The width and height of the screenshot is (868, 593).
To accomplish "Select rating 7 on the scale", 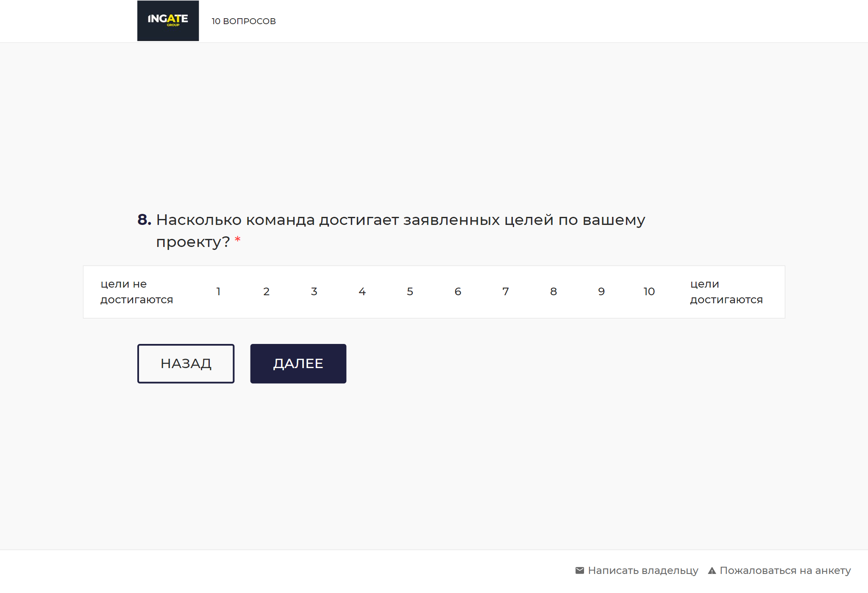I will 506,292.
